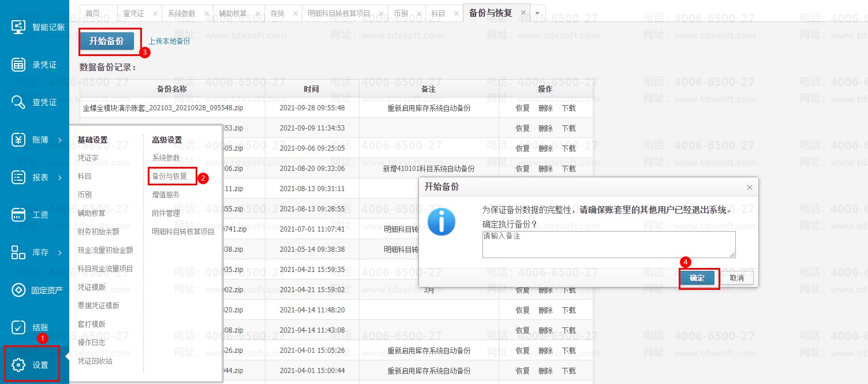Expand the 库存 inventory submenu
868x384 pixels.
pos(60,252)
